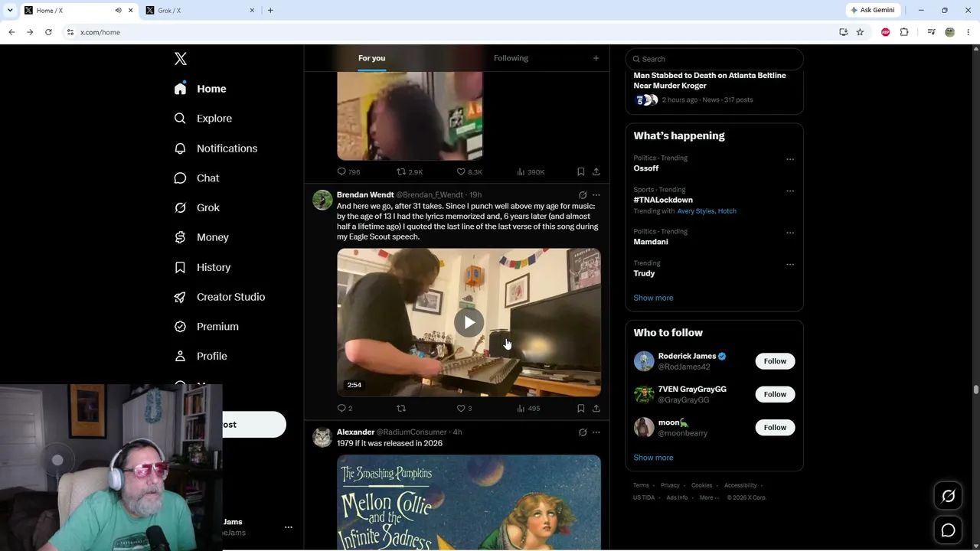
Task: Open the Explore magnifier icon
Action: 180,119
